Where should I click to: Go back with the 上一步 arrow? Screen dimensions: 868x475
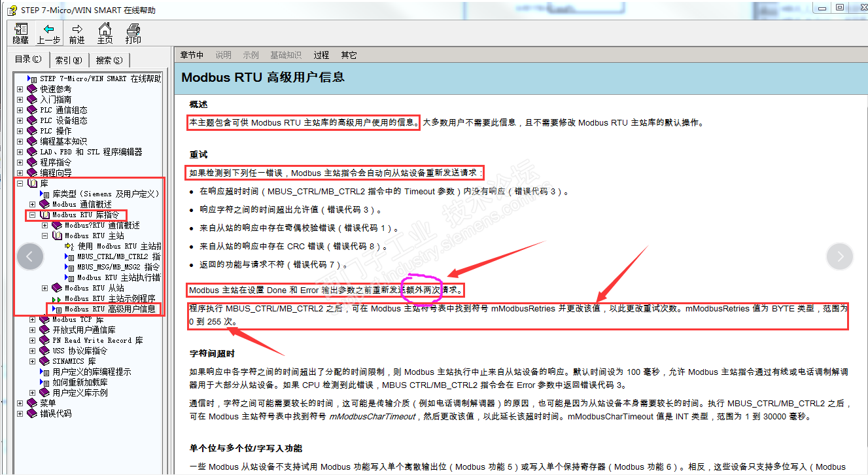[48, 33]
